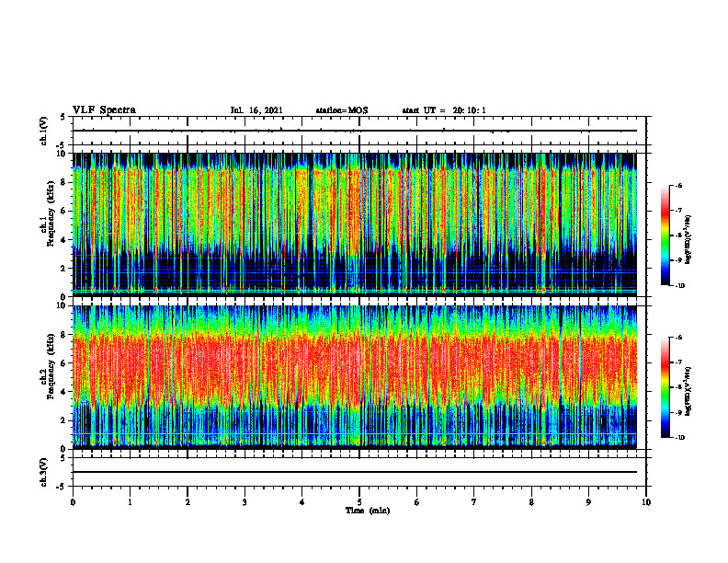Click time axis tick label "2"

pos(188,502)
